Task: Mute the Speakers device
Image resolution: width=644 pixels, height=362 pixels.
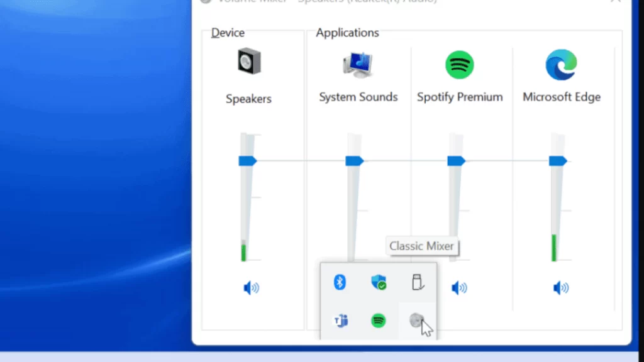Action: [x=251, y=288]
